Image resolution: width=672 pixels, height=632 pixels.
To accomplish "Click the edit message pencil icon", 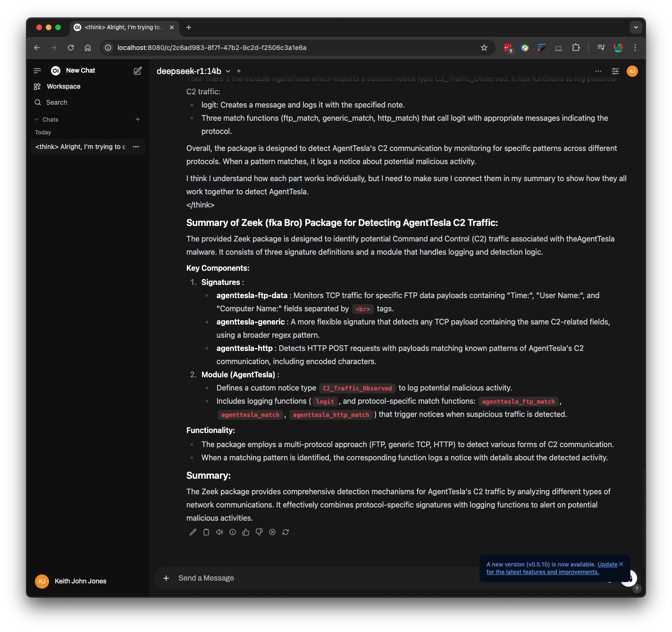I will [193, 532].
